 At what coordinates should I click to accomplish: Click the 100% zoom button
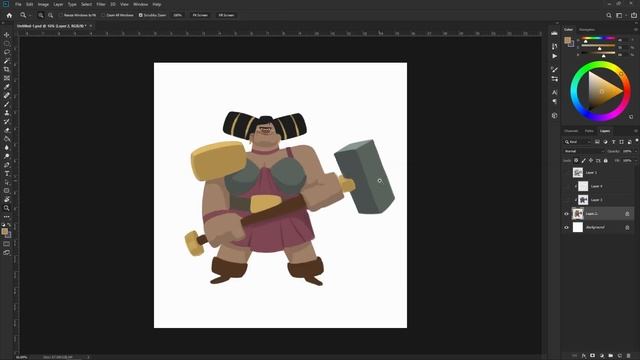178,15
